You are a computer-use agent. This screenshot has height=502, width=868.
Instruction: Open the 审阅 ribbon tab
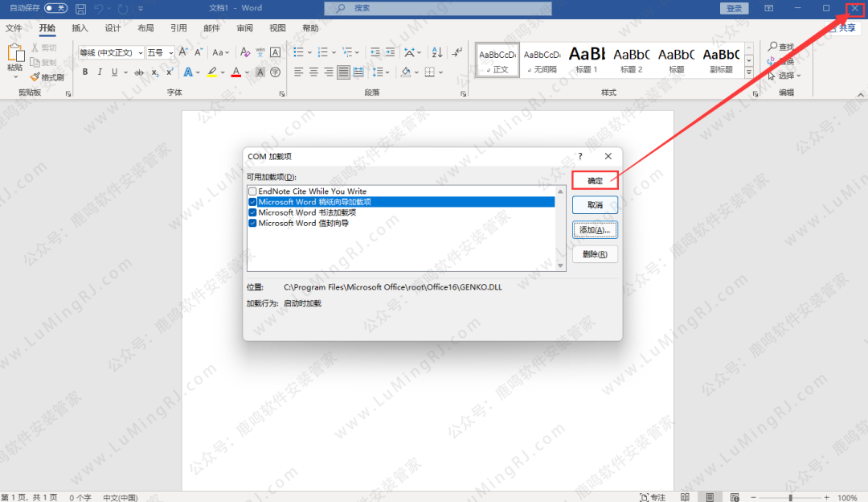click(x=244, y=28)
